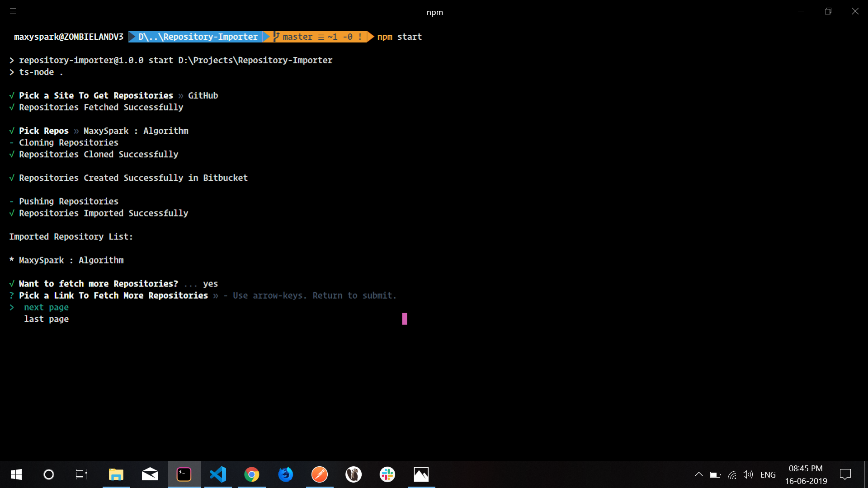Screen dimensions: 868x488
Task: Open Google Chrome from taskbar
Action: coord(252,474)
